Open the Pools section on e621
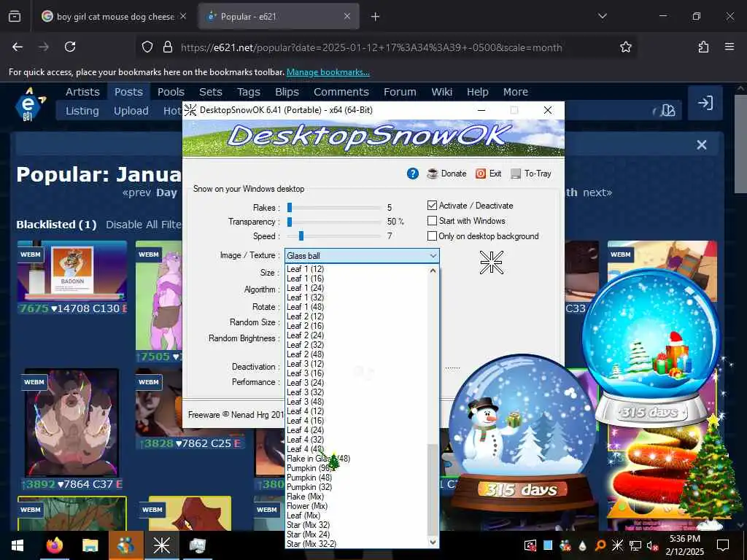Viewport: 747px width, 560px height. (171, 92)
